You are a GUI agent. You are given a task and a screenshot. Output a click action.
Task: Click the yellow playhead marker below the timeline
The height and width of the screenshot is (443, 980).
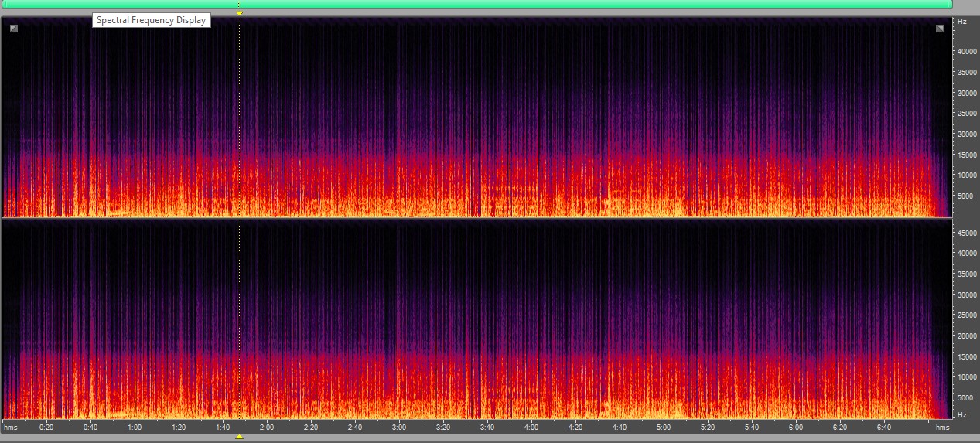pos(239,437)
